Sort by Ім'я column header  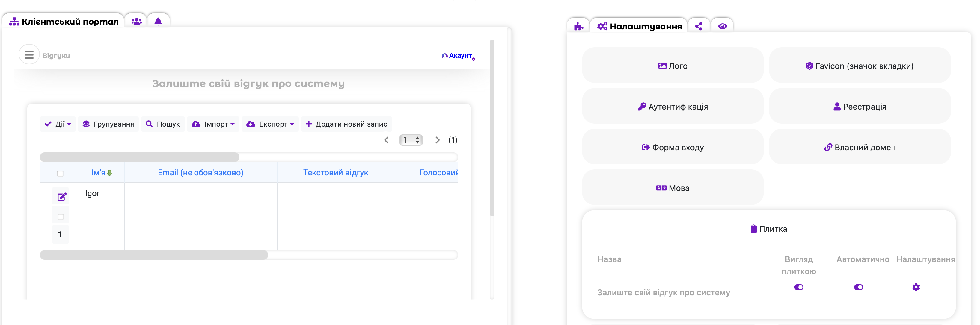point(102,173)
